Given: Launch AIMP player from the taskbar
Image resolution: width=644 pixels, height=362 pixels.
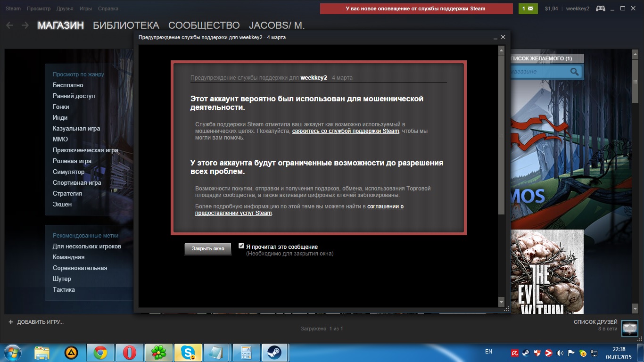Looking at the screenshot, I should coord(71,353).
